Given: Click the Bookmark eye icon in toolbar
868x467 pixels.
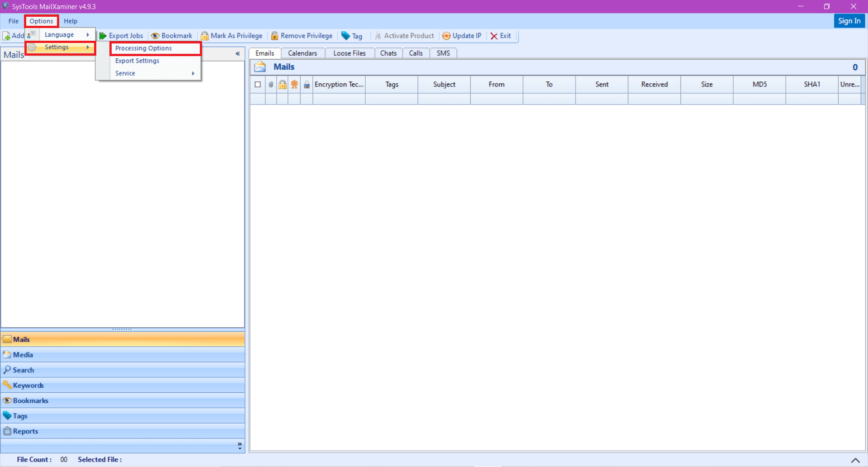Looking at the screenshot, I should (155, 36).
